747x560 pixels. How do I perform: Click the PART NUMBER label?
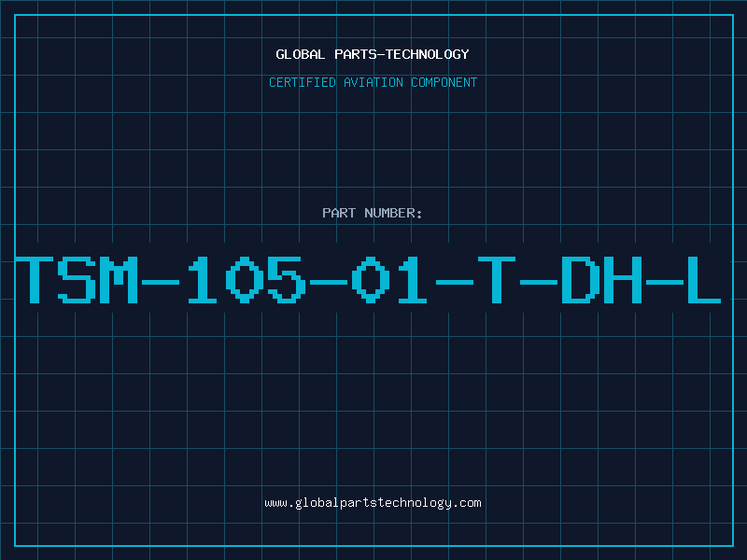(x=373, y=213)
